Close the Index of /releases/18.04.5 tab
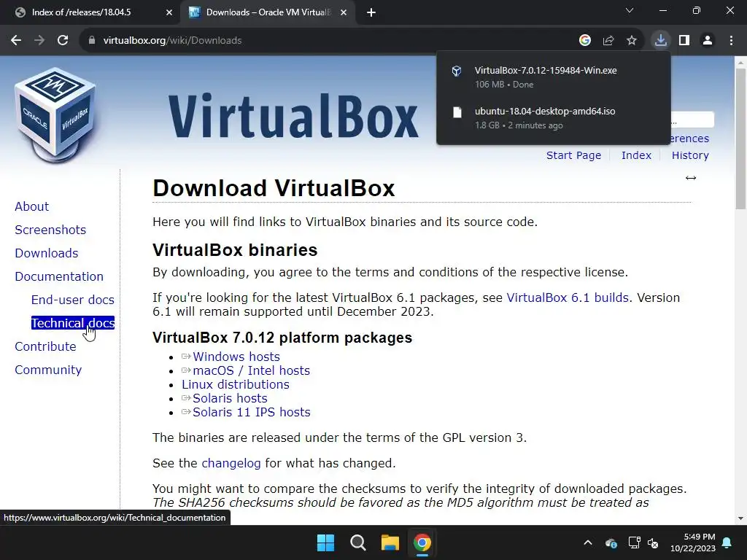The image size is (747, 560). [169, 13]
